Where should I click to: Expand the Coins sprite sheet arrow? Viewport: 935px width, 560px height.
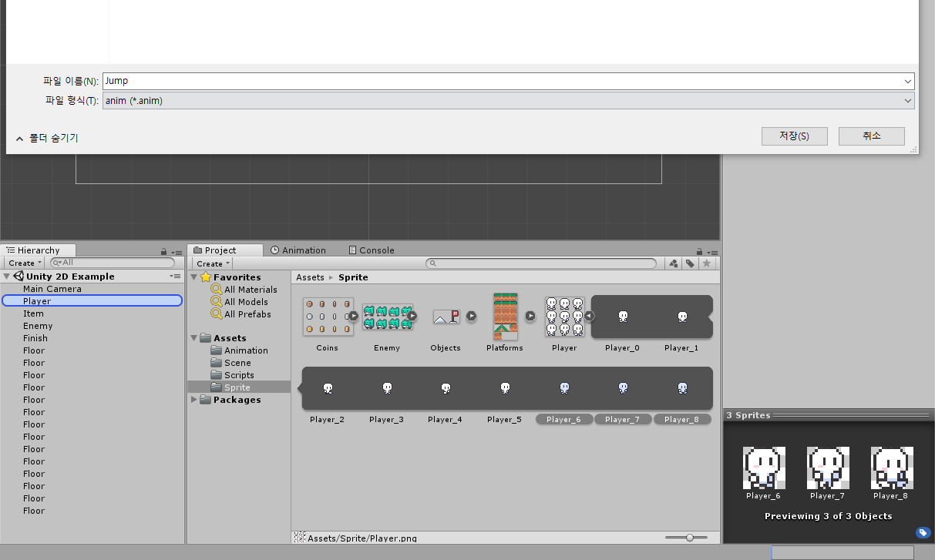coord(353,316)
